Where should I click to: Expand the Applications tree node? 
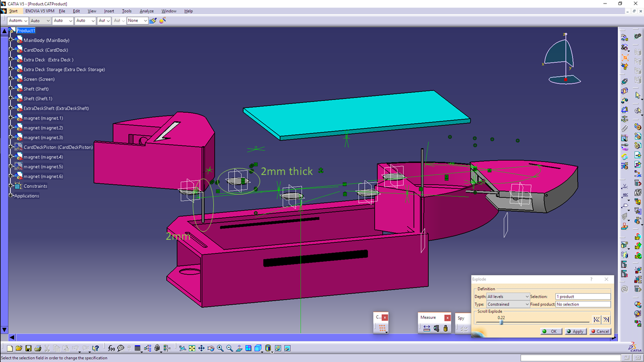pyautogui.click(x=11, y=196)
